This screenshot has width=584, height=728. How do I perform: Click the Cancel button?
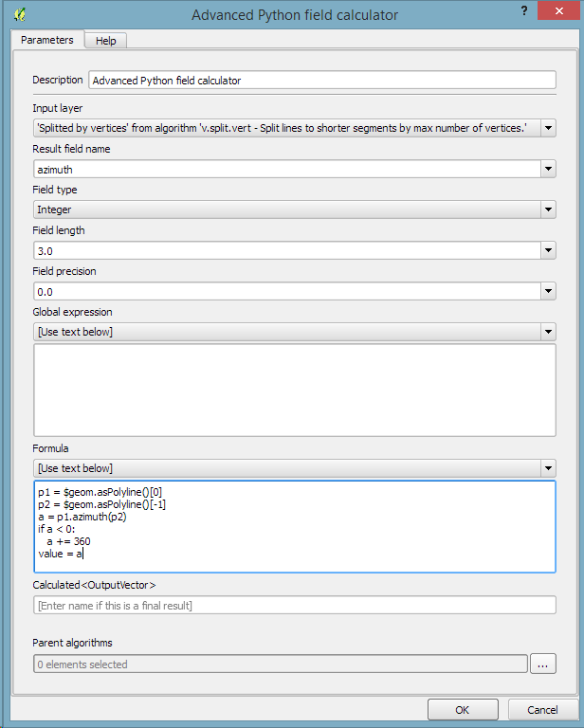(x=542, y=709)
